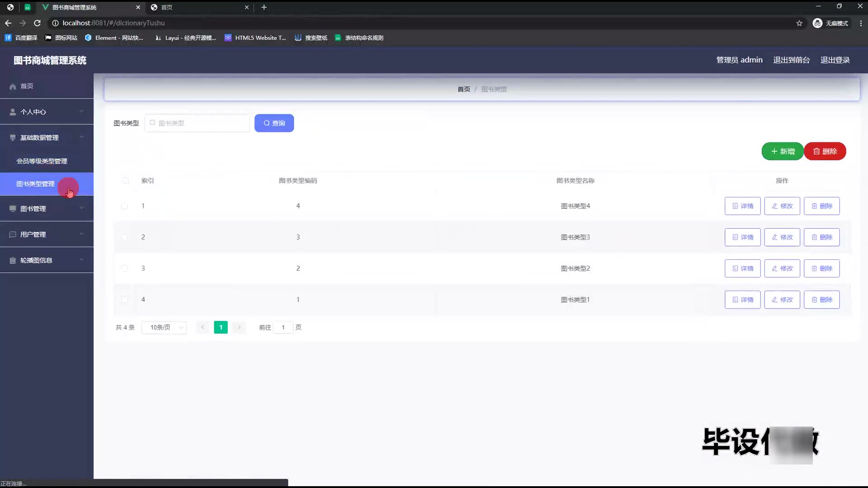The height and width of the screenshot is (488, 868).
Task: Click the red 删除 batch button
Action: (x=825, y=151)
